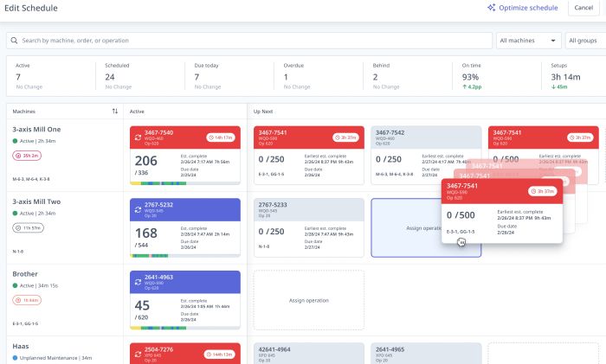The width and height of the screenshot is (606, 364).
Task: Click the Cancel button
Action: point(583,8)
